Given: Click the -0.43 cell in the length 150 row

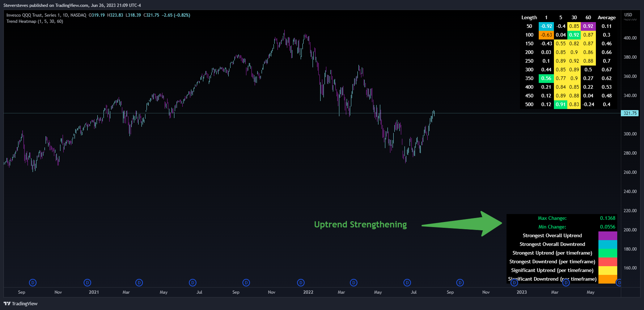Looking at the screenshot, I should [x=546, y=43].
